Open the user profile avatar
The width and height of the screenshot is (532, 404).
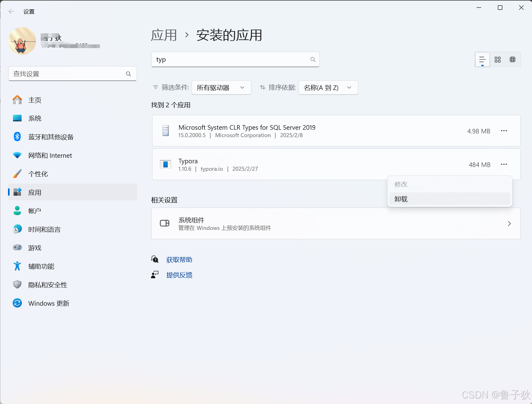click(x=22, y=41)
